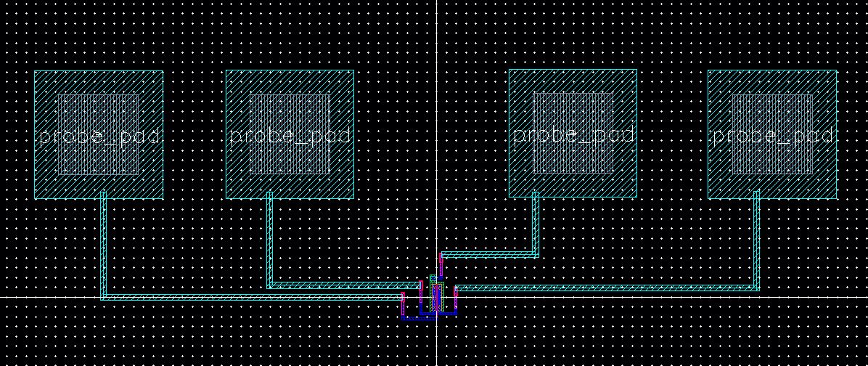Select the leftmost probe_pad instance
The width and height of the screenshot is (868, 366).
click(99, 134)
